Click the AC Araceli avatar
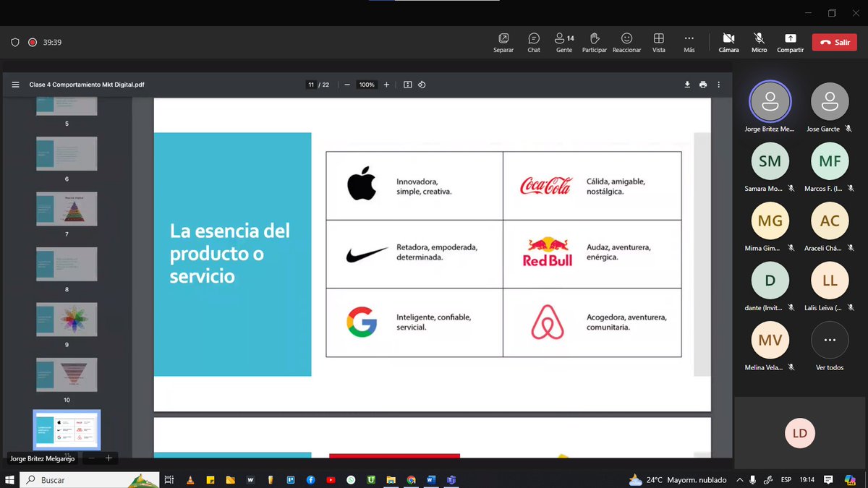The width and height of the screenshot is (868, 488). pos(830,221)
